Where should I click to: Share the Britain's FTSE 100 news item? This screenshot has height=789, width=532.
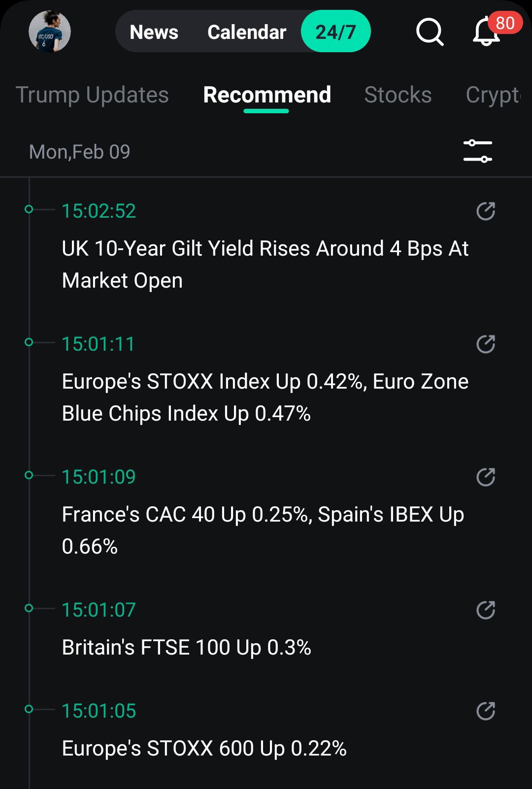[x=485, y=610]
